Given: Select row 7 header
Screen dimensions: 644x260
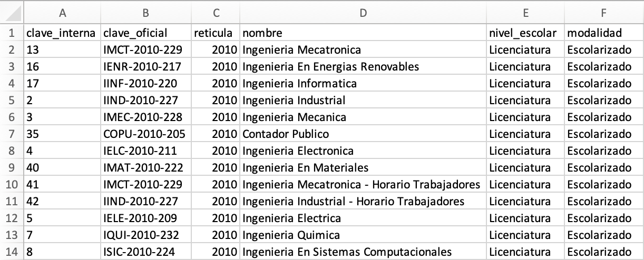Looking at the screenshot, I should coord(12,134).
